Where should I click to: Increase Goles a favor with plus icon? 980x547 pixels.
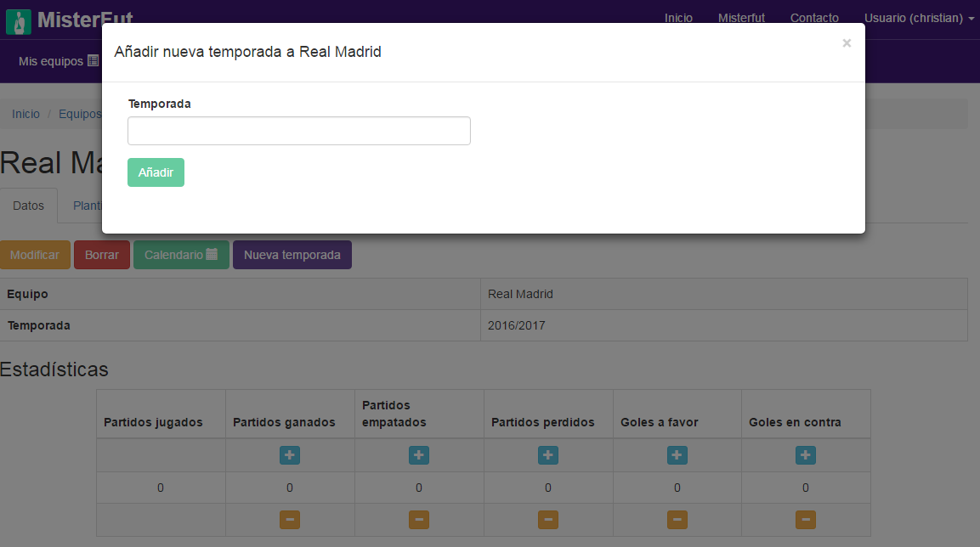click(677, 455)
